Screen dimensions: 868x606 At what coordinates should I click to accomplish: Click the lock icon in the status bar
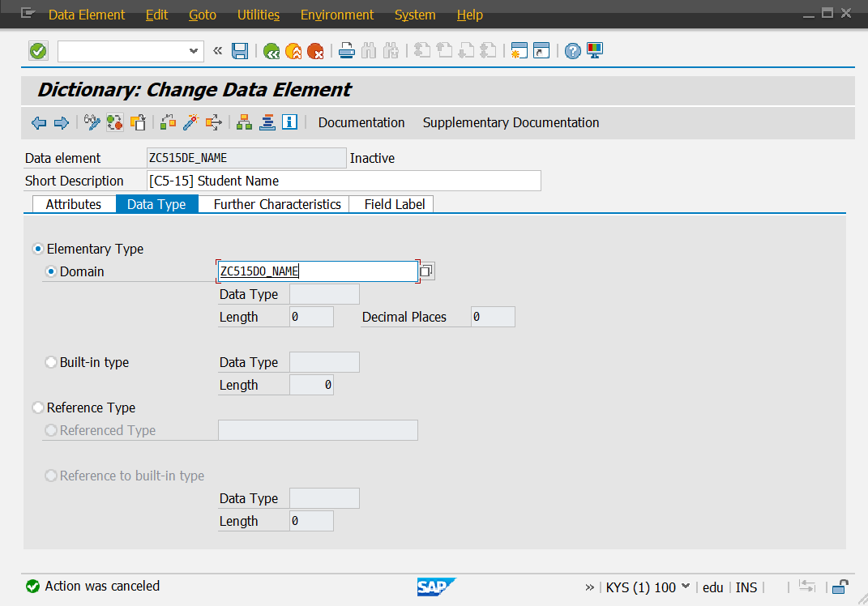(840, 587)
